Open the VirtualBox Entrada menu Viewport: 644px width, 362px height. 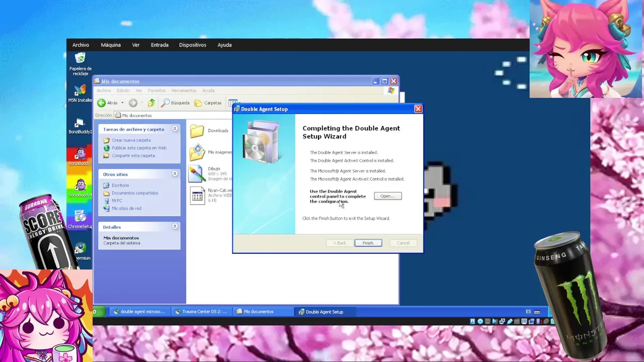pos(159,45)
